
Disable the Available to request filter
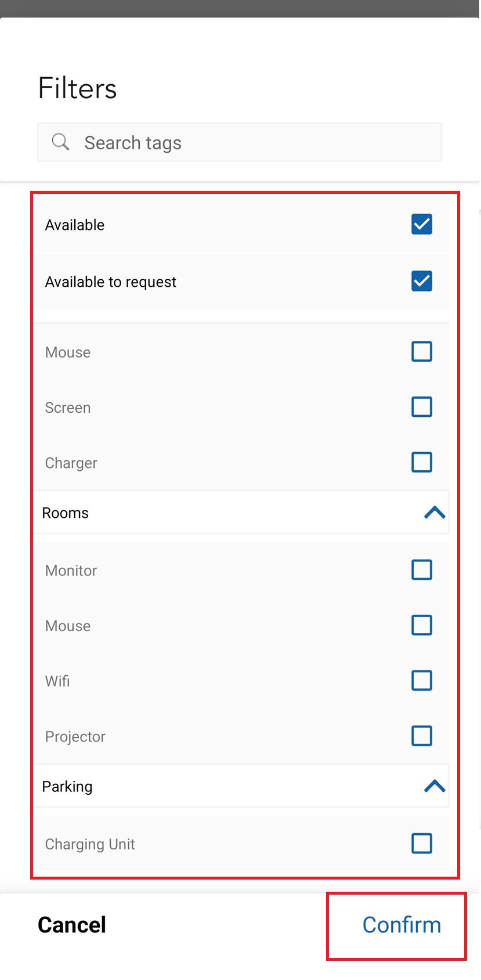pos(421,281)
